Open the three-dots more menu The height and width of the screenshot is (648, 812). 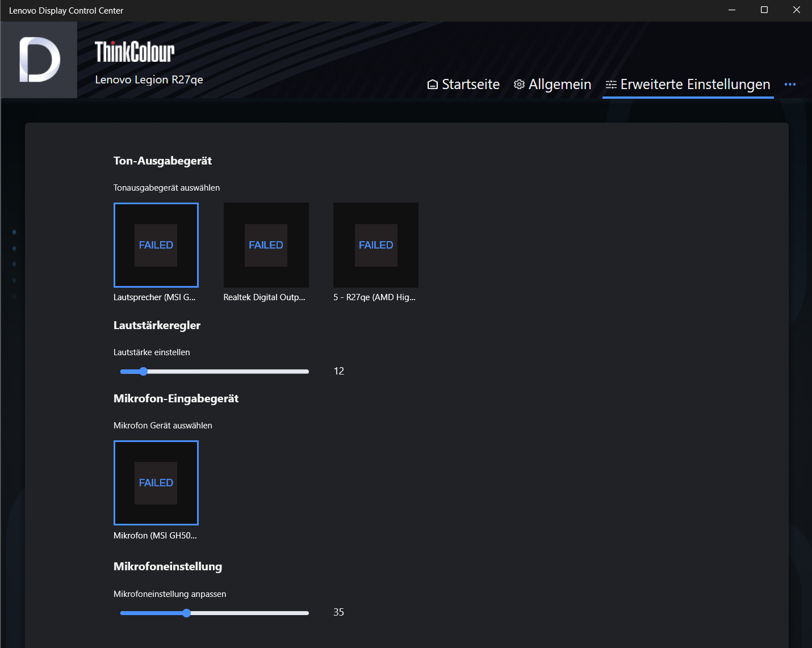[790, 85]
